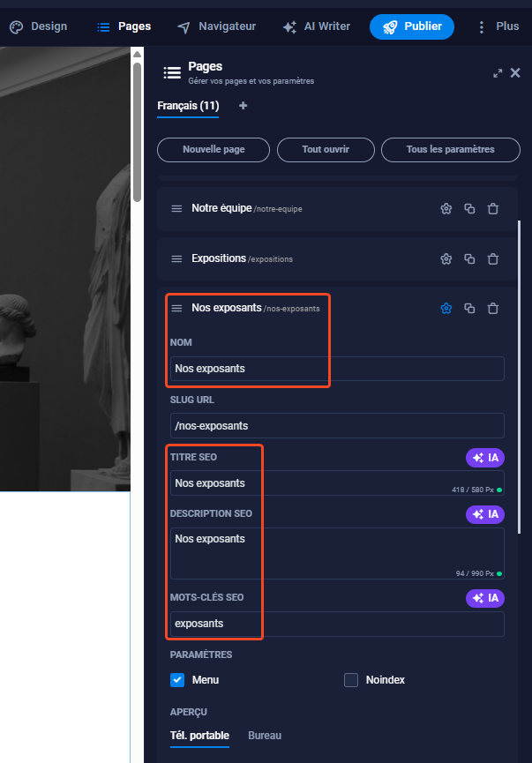The width and height of the screenshot is (532, 763).
Task: Click into the Slug URL input field
Action: (337, 425)
